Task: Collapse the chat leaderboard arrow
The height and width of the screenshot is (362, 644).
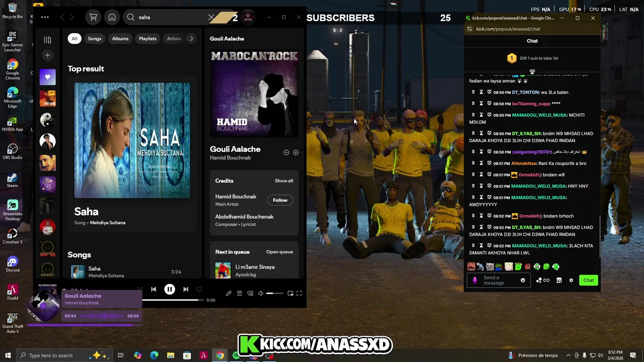Action: click(x=532, y=72)
